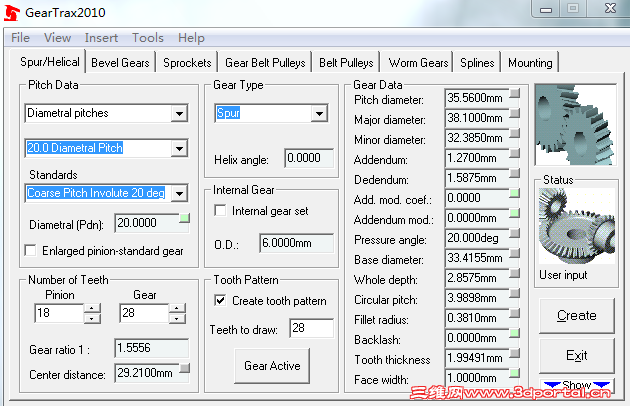The width and height of the screenshot is (630, 406).
Task: Switch to the Splines tab
Action: tap(477, 63)
